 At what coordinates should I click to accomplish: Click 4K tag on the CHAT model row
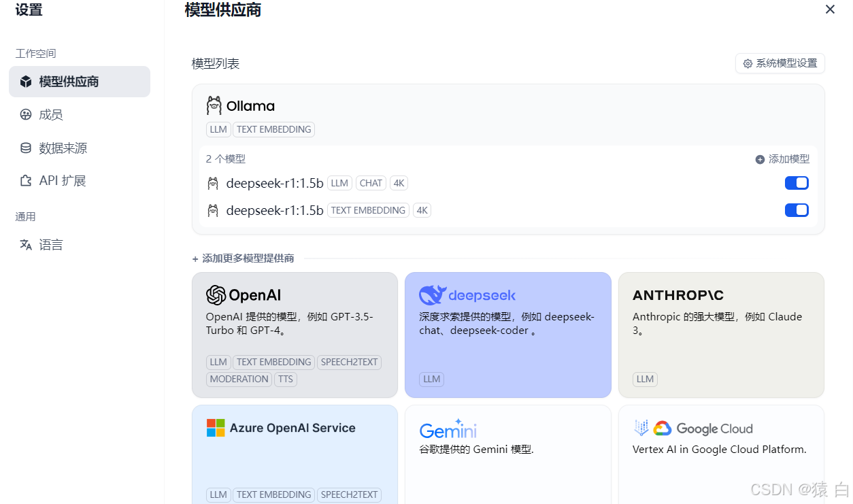pyautogui.click(x=399, y=183)
